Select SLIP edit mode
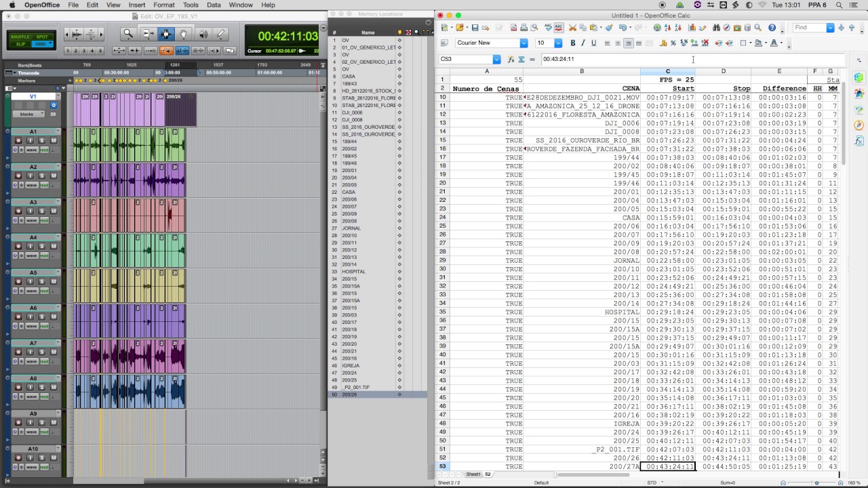The height and width of the screenshot is (488, 868). pos(20,44)
